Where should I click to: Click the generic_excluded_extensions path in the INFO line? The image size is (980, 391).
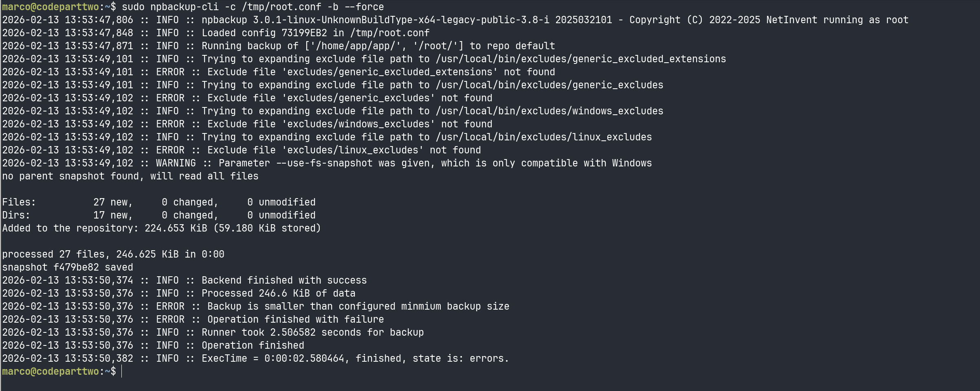[580, 59]
